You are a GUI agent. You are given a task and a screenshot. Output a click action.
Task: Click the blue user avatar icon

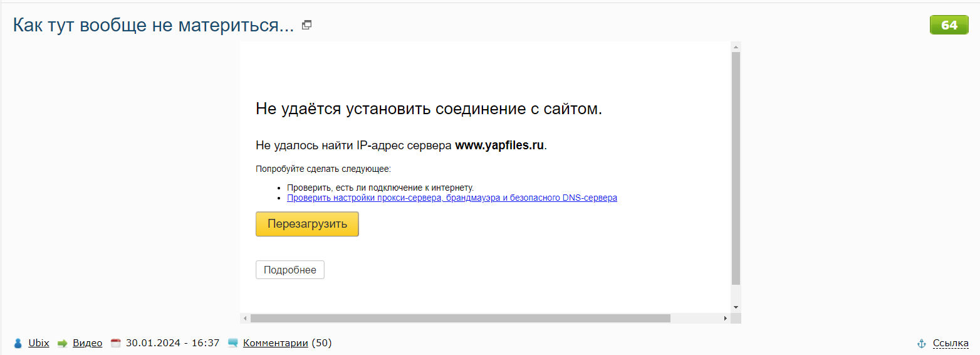18,343
